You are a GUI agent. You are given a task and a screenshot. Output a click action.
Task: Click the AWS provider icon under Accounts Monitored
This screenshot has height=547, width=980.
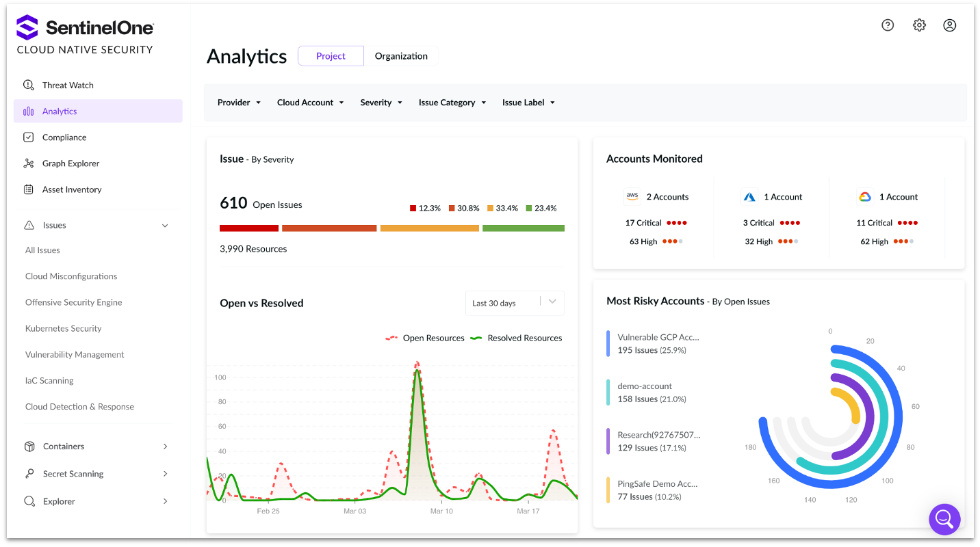tap(632, 196)
